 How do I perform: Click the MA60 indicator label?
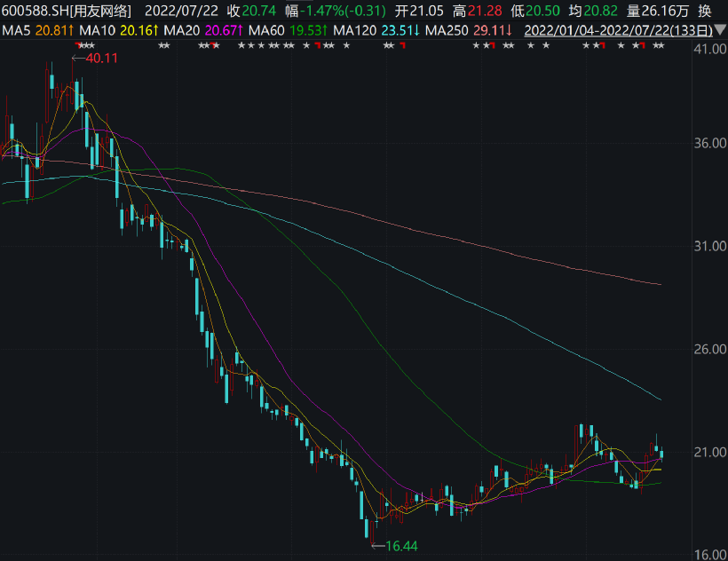[x=288, y=30]
